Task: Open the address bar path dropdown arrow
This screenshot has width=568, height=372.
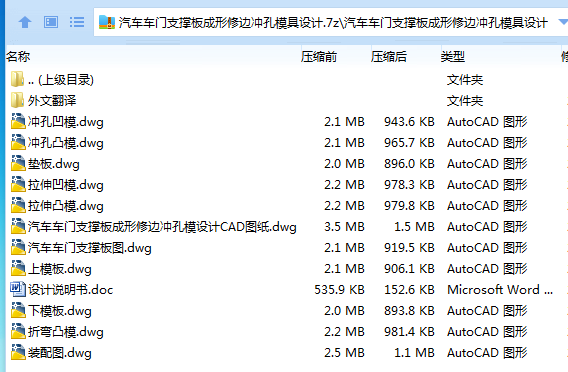Action: (563, 22)
